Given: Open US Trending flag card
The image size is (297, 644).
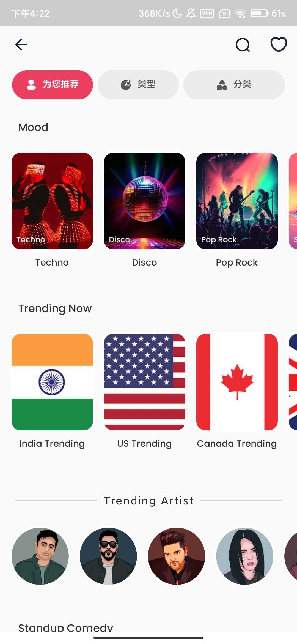Looking at the screenshot, I should point(145,382).
